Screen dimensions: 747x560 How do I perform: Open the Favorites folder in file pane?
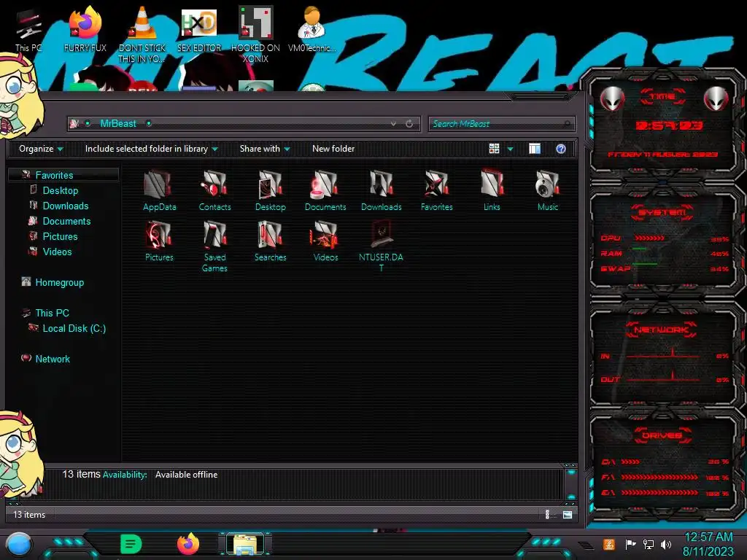tap(436, 190)
